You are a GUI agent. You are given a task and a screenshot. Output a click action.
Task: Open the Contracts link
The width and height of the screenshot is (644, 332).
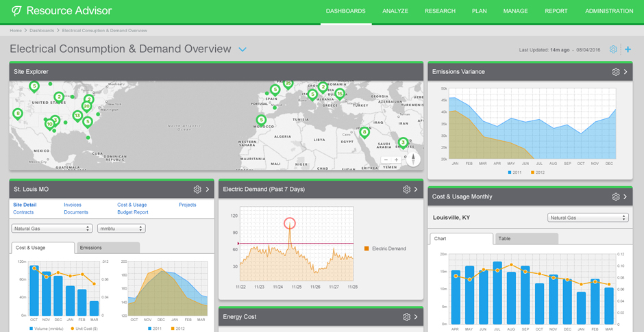pyautogui.click(x=23, y=212)
